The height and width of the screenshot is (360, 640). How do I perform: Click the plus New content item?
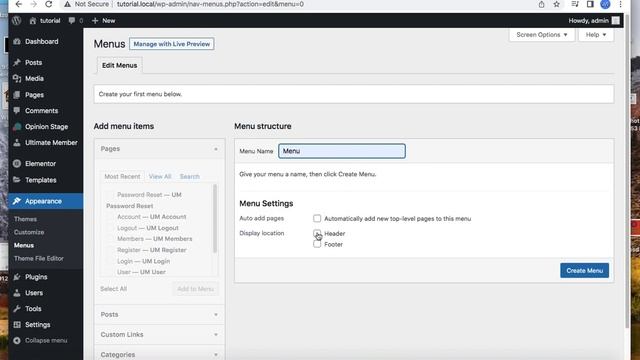tap(103, 20)
